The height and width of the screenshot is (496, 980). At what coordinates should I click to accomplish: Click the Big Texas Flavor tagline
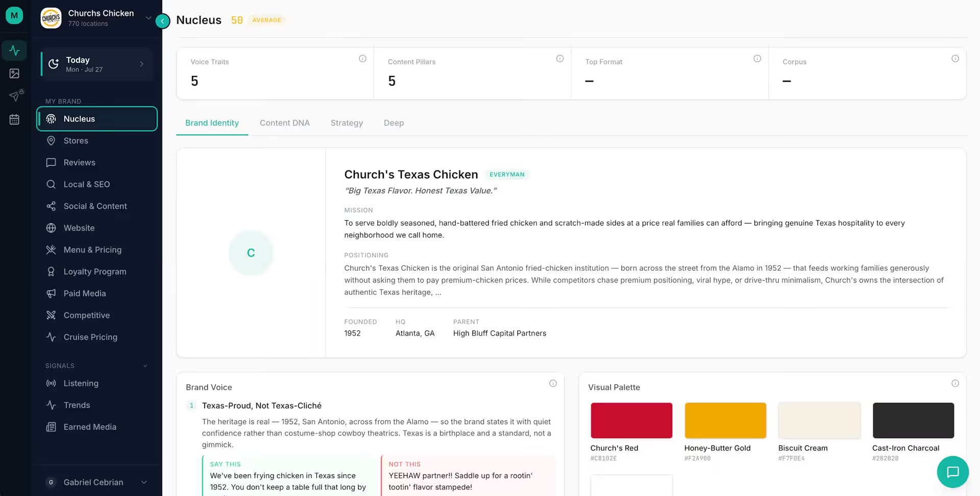pos(420,191)
